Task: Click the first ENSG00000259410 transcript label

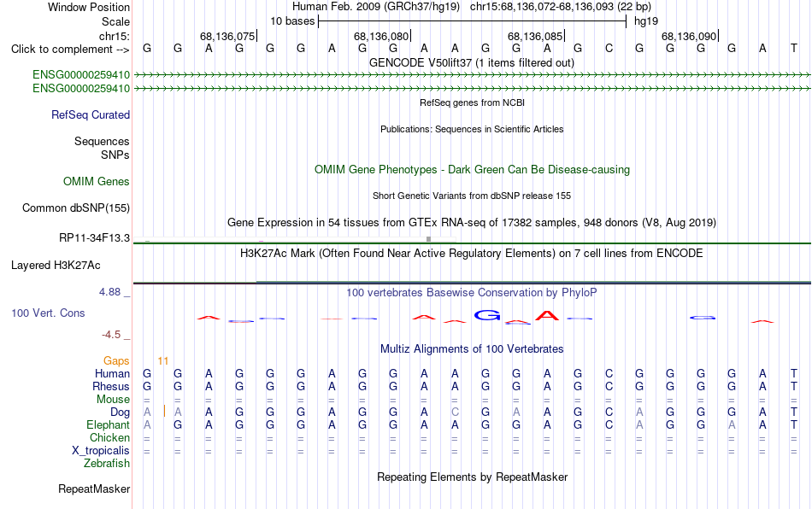Action: coord(81,74)
